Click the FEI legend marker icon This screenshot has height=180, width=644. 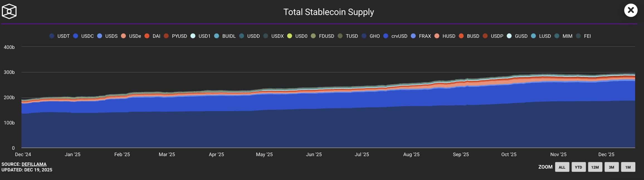tap(579, 36)
